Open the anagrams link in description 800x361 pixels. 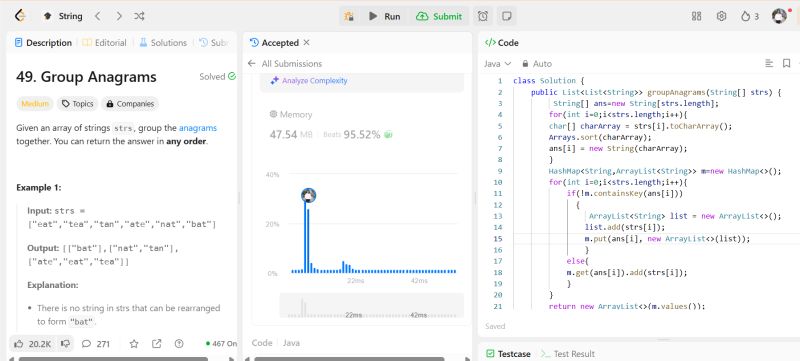198,128
